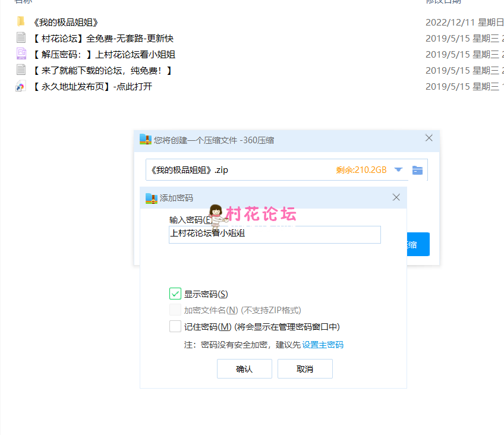
Task: Open the 设置主密码 link
Action: point(322,345)
